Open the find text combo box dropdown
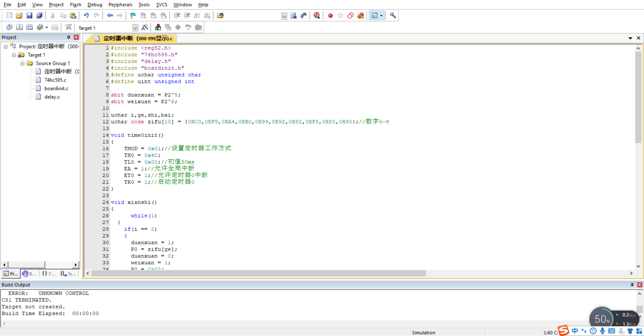This screenshot has width=644, height=336. 284,16
